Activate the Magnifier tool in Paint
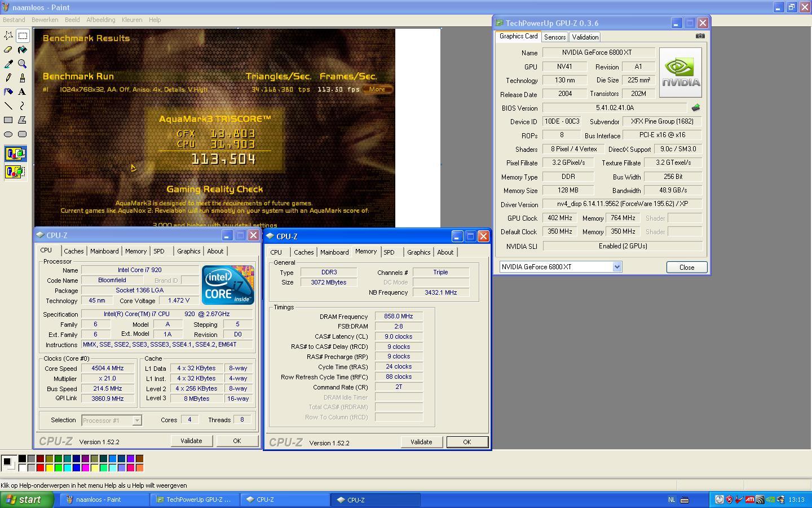The image size is (812, 508). point(23,64)
